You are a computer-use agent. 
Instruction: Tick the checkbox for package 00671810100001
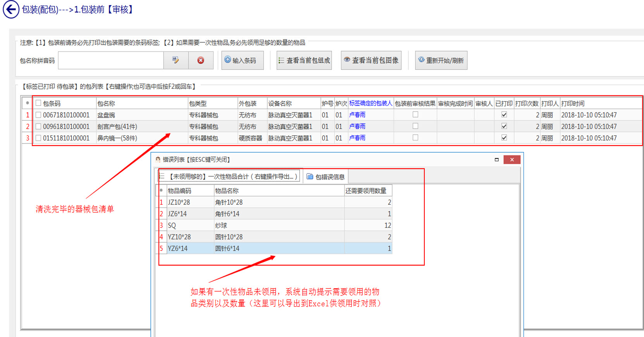tap(38, 115)
